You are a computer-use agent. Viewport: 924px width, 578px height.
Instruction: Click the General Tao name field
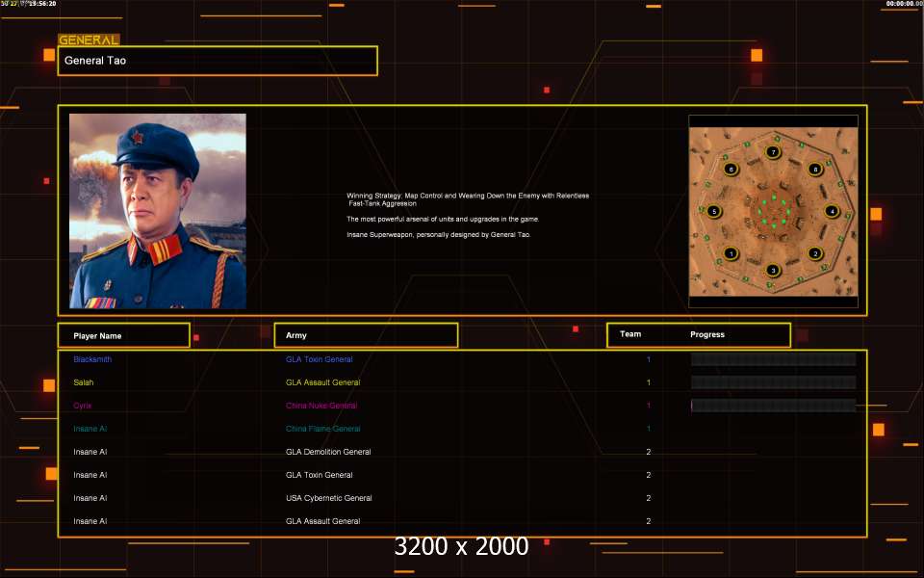coord(218,60)
